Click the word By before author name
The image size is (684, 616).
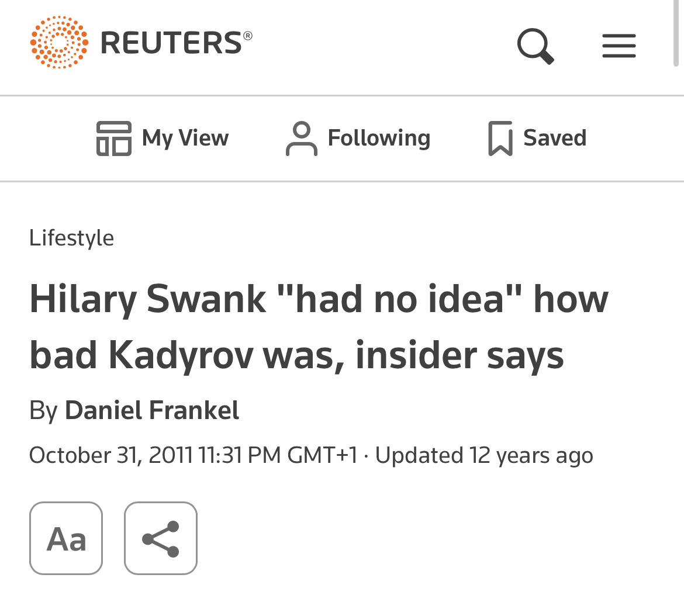[43, 411]
